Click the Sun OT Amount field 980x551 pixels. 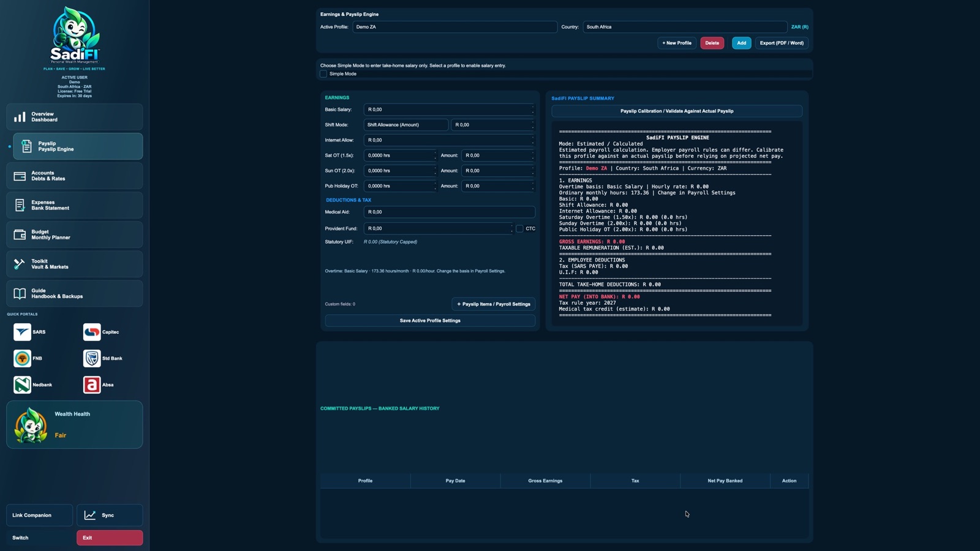(x=498, y=171)
